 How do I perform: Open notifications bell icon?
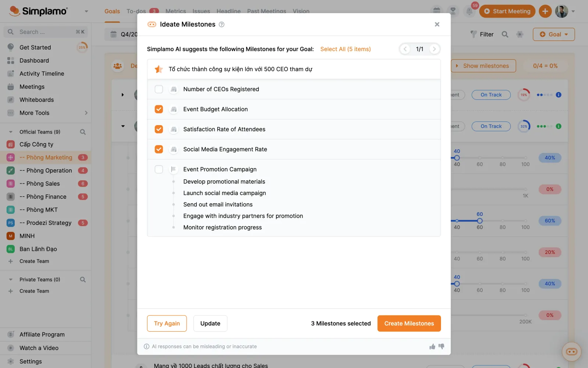click(x=469, y=11)
